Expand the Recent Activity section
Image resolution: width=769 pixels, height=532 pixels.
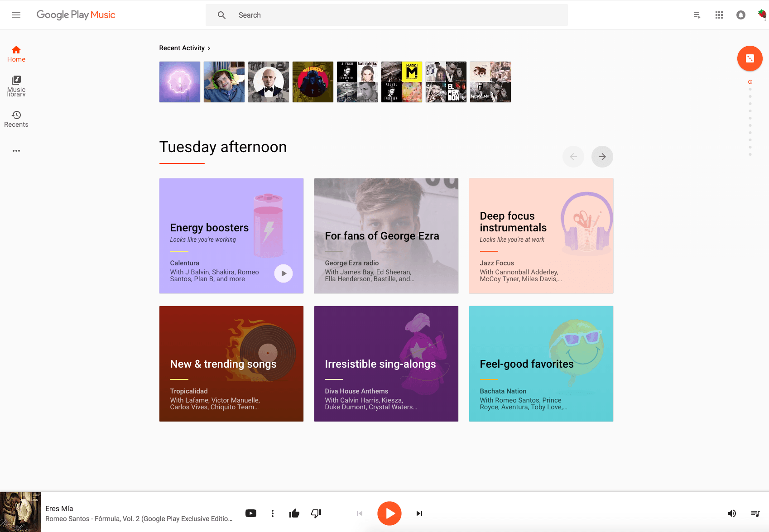tap(185, 48)
